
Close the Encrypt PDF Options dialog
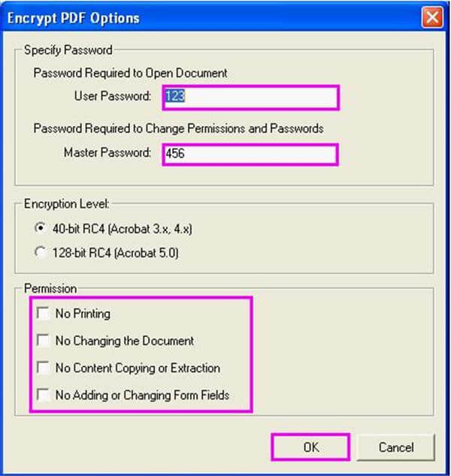click(x=431, y=17)
